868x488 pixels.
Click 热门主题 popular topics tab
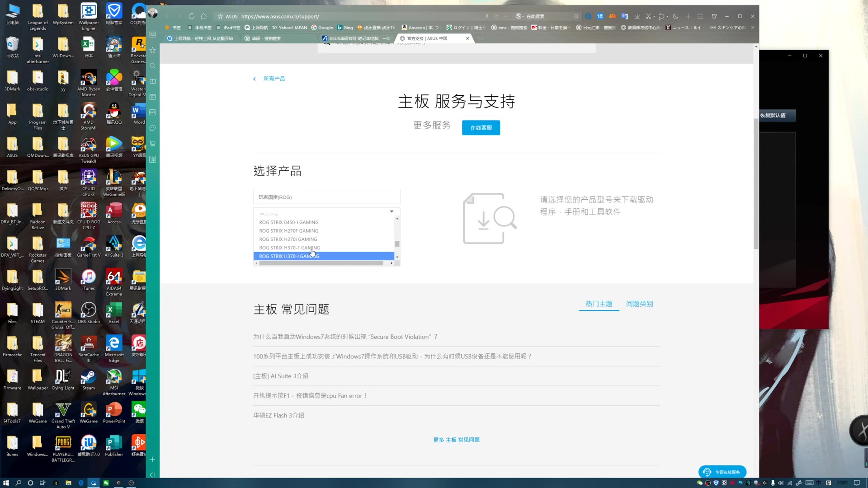point(599,304)
